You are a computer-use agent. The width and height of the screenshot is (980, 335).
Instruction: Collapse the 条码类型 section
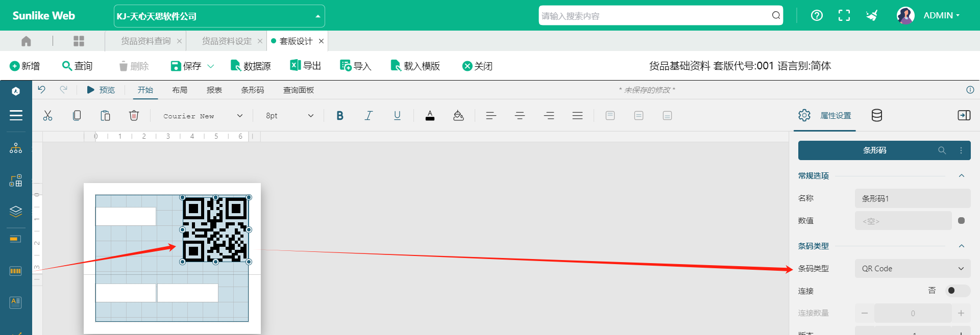[x=962, y=246]
